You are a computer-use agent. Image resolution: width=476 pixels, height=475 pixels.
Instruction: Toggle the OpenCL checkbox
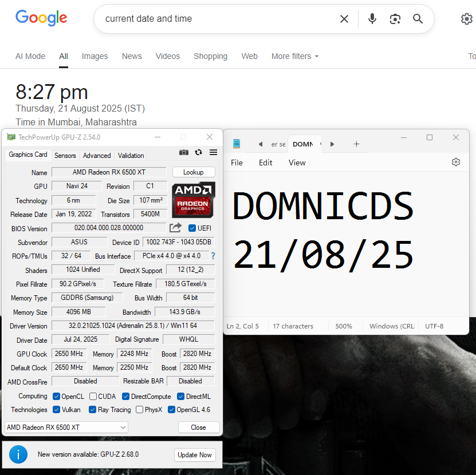tap(56, 397)
